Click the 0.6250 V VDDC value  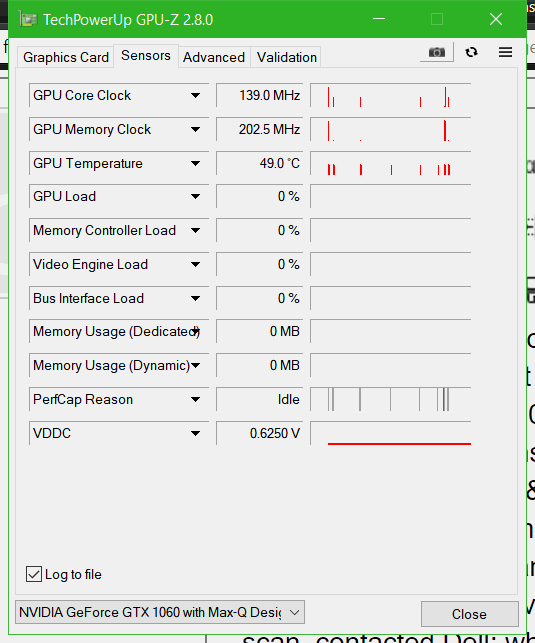click(x=260, y=433)
